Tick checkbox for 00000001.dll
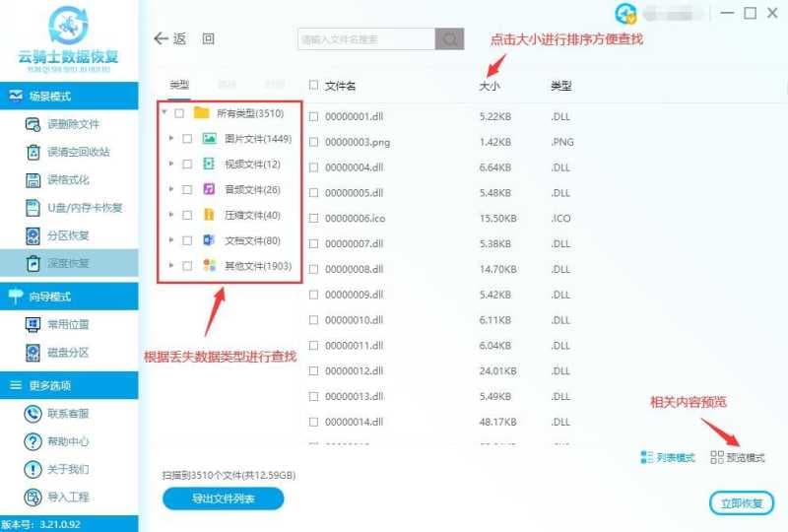 click(313, 116)
